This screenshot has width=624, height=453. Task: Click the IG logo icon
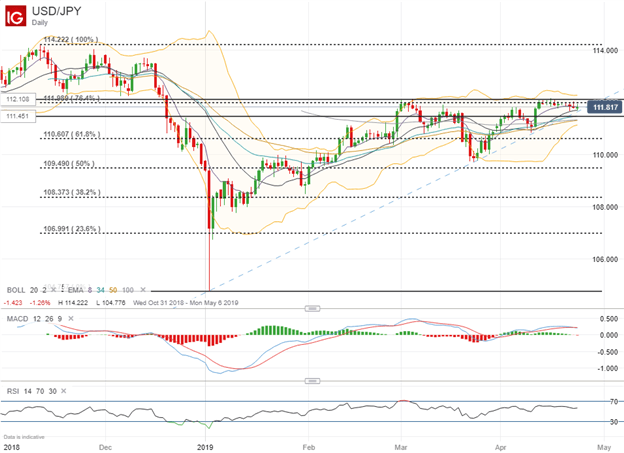point(16,16)
